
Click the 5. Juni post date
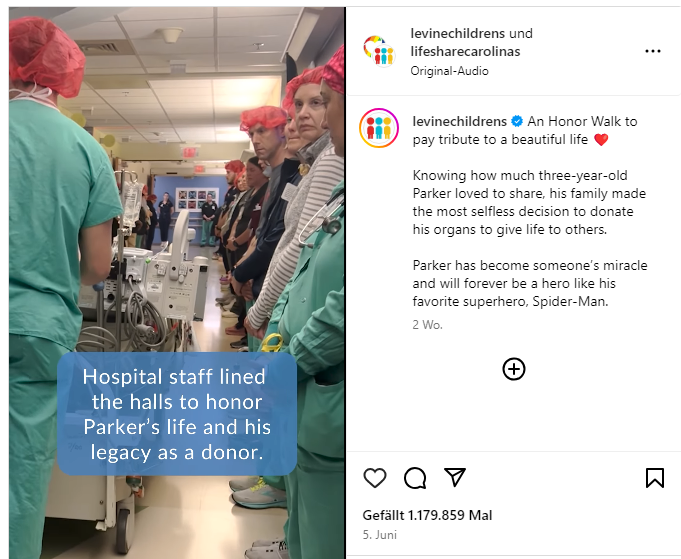tap(380, 535)
